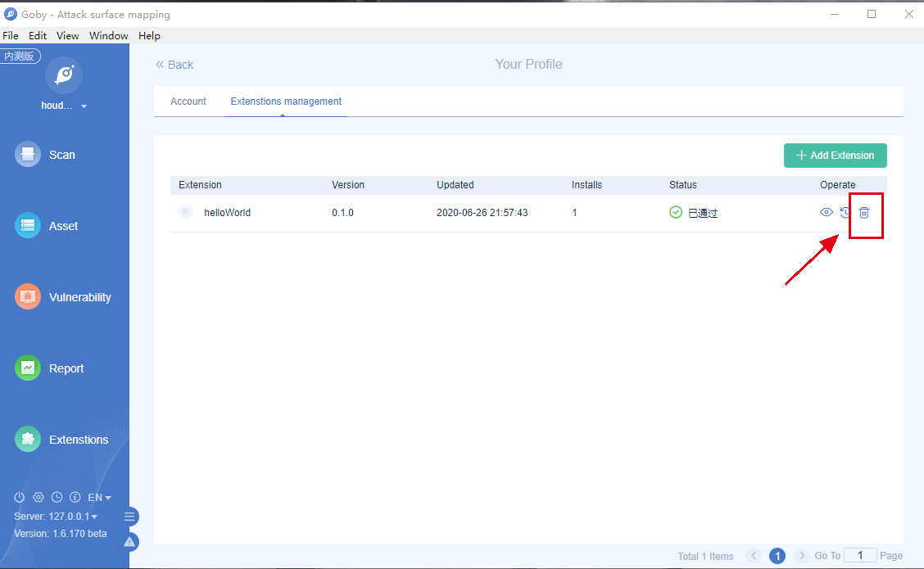This screenshot has height=569, width=924.
Task: Expand the Server 127.0.0.1 dropdown
Action: [56, 516]
